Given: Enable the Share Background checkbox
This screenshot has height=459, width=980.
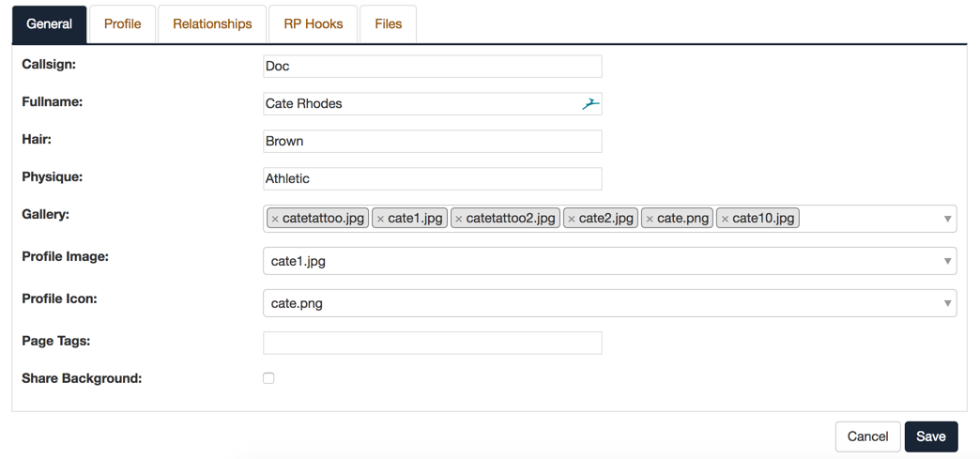Looking at the screenshot, I should pyautogui.click(x=268, y=377).
